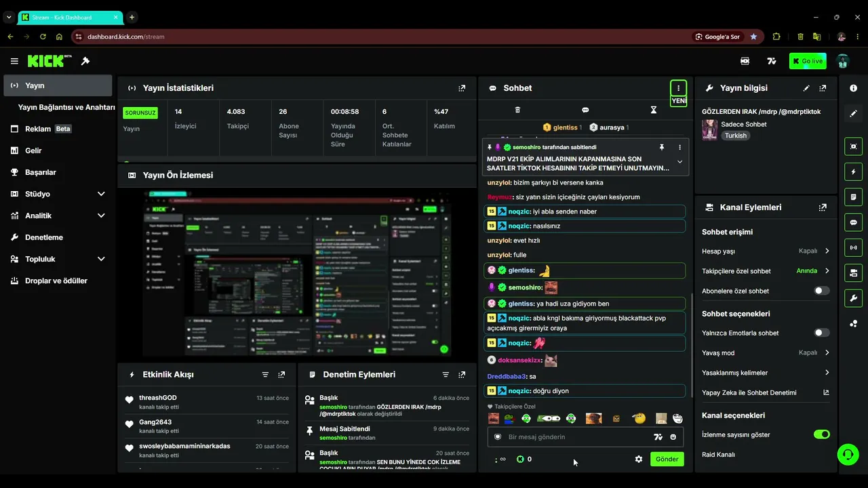Open Yapay Zeka ile Sohbet Denetimi link
Image resolution: width=868 pixels, height=488 pixels.
tap(766, 392)
